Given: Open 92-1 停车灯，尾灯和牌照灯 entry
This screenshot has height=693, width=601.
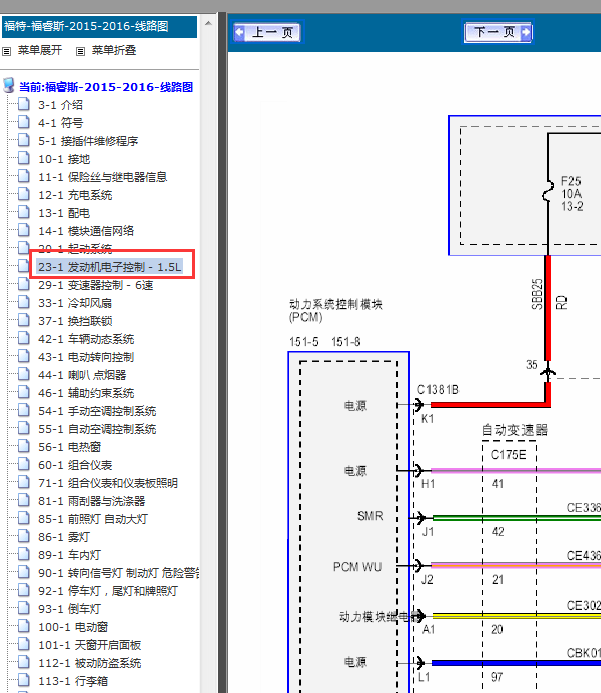Looking at the screenshot, I should point(108,591).
